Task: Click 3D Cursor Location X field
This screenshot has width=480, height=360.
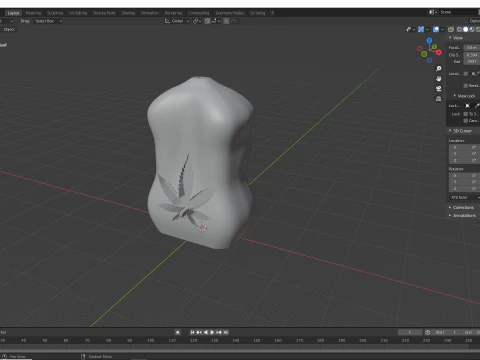Action: [464, 147]
